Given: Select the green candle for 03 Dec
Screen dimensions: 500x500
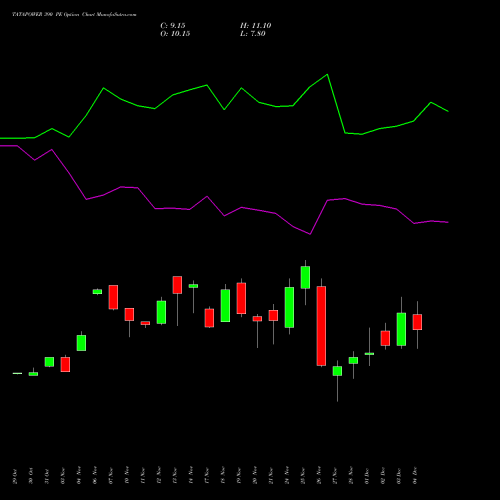Looking at the screenshot, I should pyautogui.click(x=401, y=329).
